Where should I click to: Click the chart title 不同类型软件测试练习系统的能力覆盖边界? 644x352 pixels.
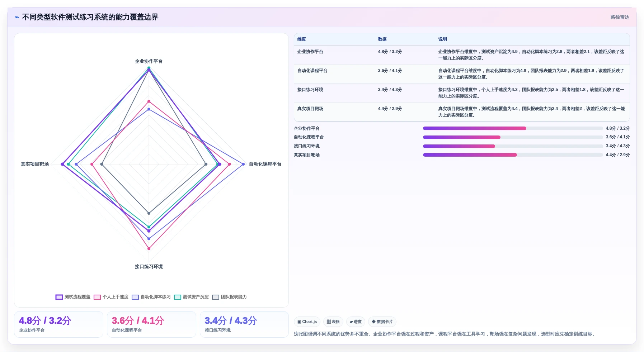(90, 17)
